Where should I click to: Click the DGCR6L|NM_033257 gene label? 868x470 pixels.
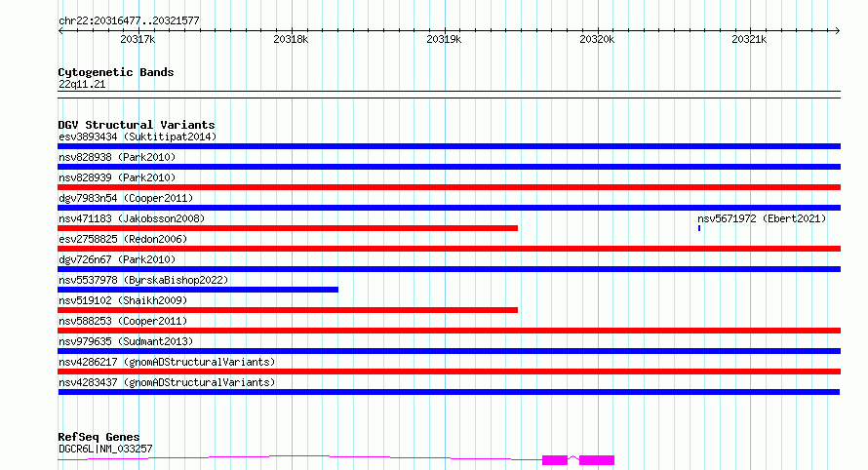105,449
